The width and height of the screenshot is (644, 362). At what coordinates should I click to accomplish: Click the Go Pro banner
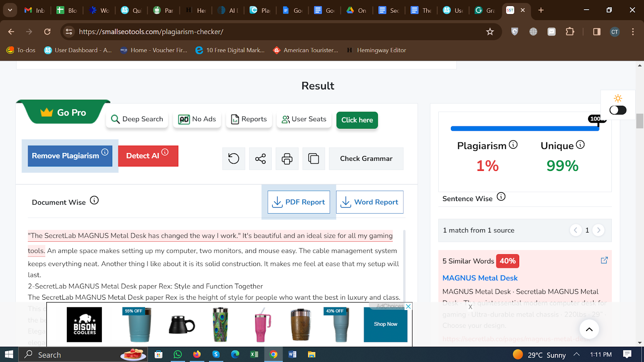tap(64, 113)
